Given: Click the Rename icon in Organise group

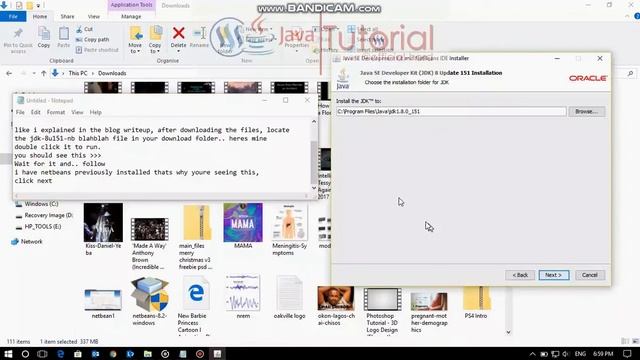Looking at the screenshot, I should coord(200,33).
